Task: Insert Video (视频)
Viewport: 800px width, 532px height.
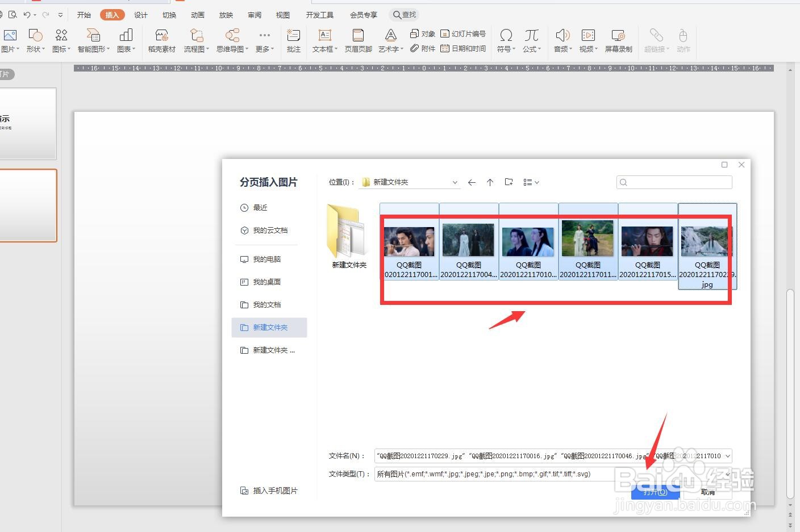Action: 588,41
